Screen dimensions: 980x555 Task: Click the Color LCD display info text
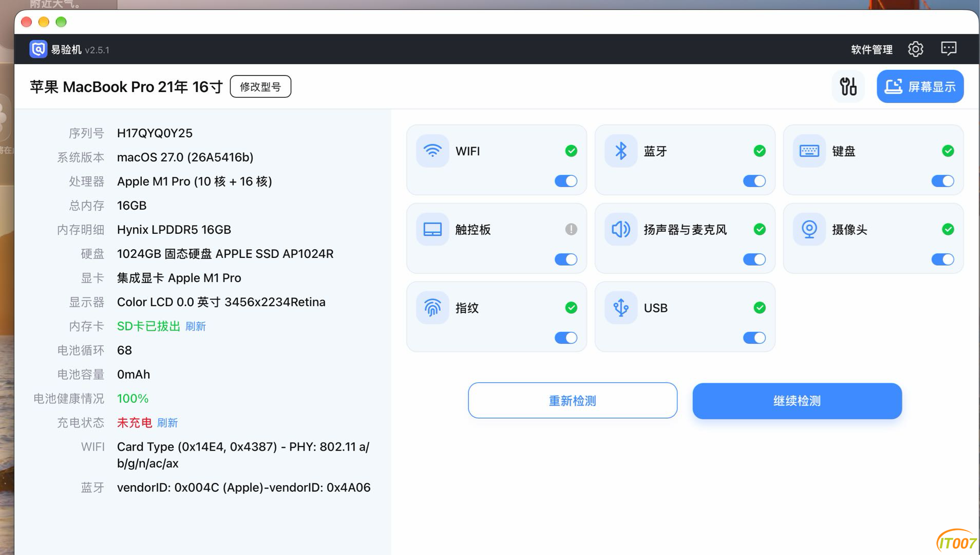coord(221,302)
